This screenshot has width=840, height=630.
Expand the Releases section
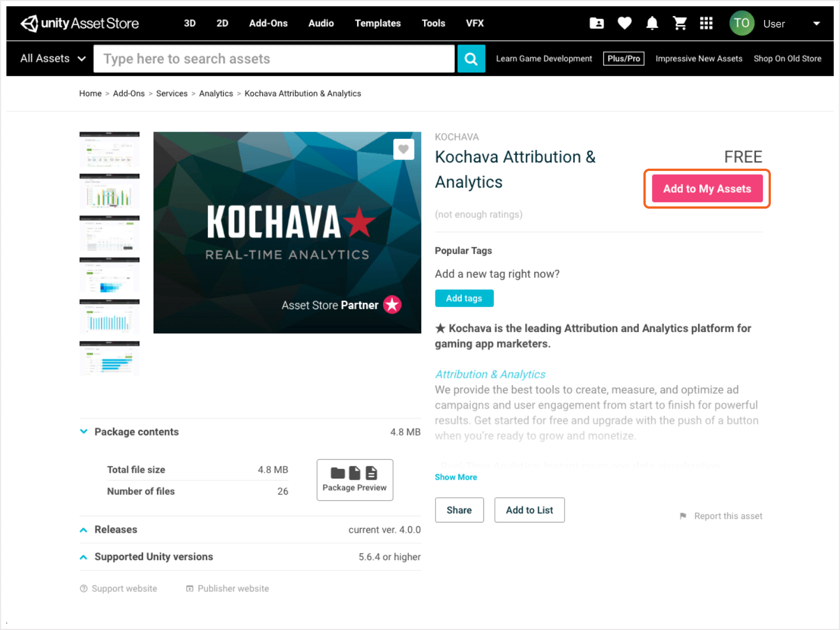pos(83,530)
